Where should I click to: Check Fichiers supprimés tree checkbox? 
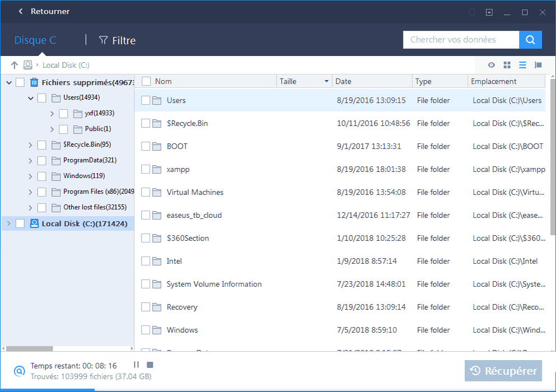pyautogui.click(x=20, y=82)
